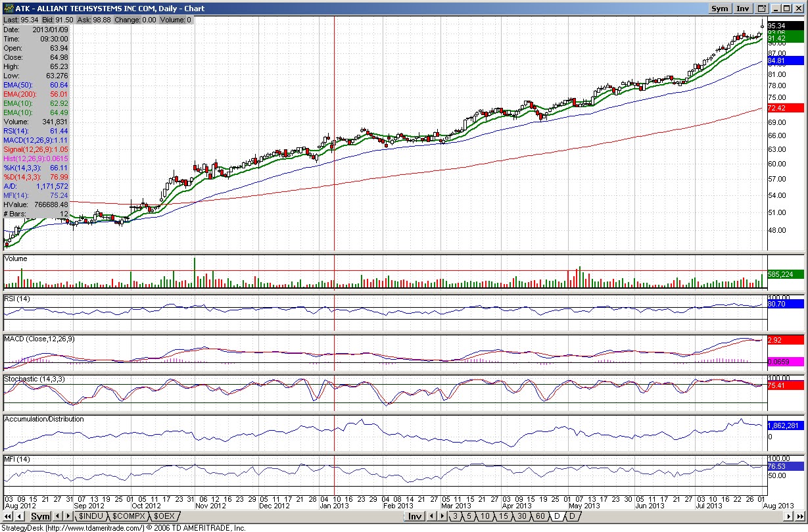Select the 60 minute interval tab
The width and height of the screenshot is (808, 532).
540,516
